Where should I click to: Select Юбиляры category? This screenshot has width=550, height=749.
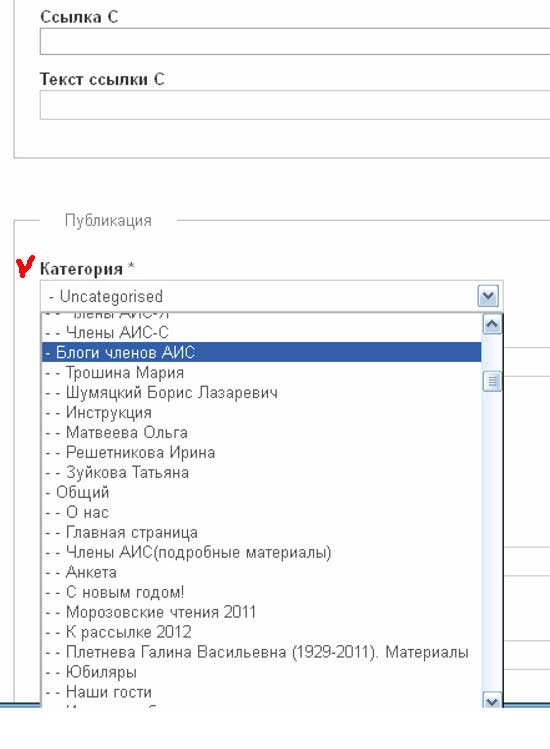click(x=261, y=672)
